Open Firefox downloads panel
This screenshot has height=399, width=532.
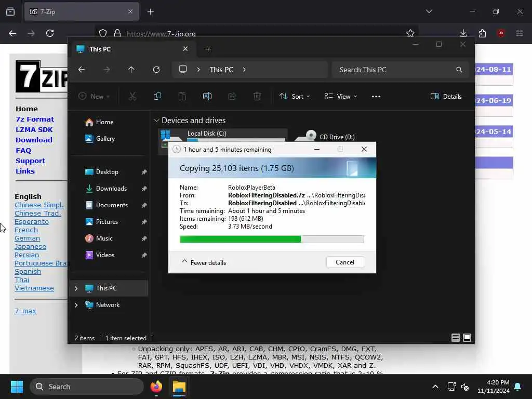pyautogui.click(x=463, y=33)
